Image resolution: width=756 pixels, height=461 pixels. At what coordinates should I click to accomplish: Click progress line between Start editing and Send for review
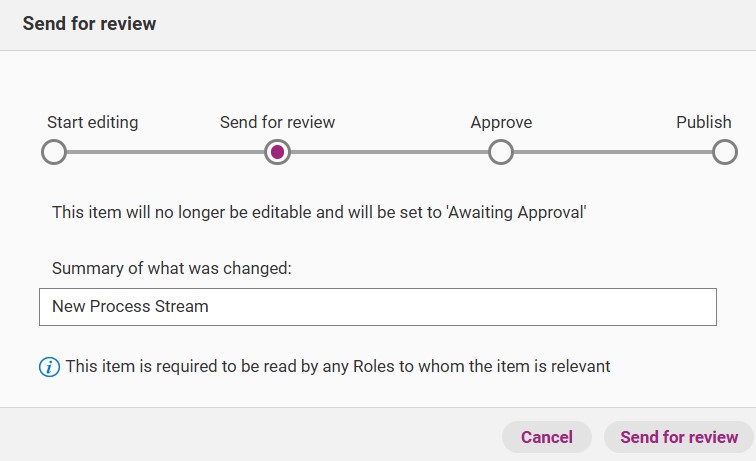pos(165,152)
